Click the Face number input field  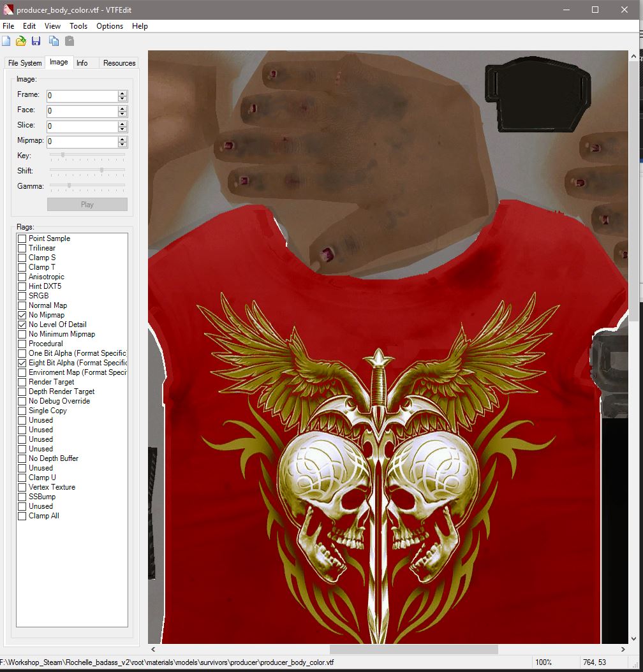[82, 111]
